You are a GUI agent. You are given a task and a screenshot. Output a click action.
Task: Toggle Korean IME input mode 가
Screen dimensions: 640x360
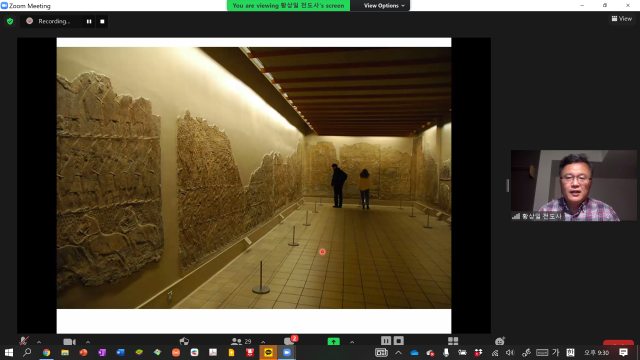[x=556, y=353]
